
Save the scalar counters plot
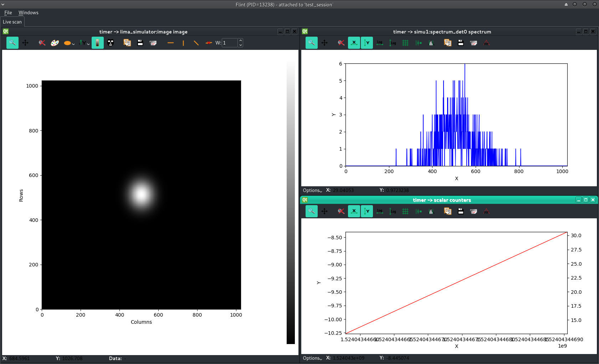(x=461, y=211)
